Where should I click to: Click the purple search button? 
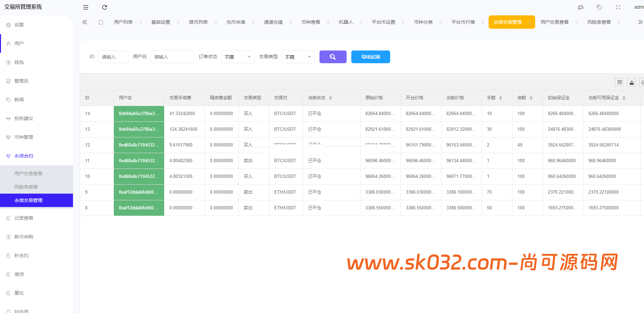[333, 57]
